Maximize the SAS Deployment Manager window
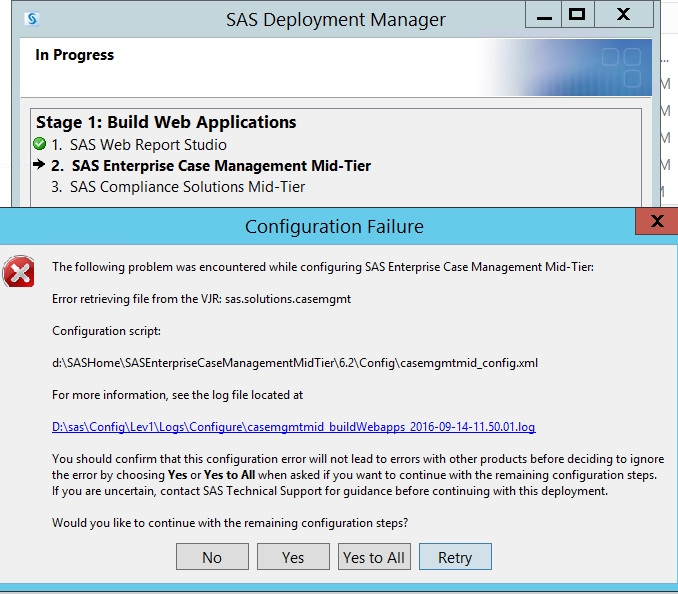Image resolution: width=678 pixels, height=594 pixels. pyautogui.click(x=576, y=15)
